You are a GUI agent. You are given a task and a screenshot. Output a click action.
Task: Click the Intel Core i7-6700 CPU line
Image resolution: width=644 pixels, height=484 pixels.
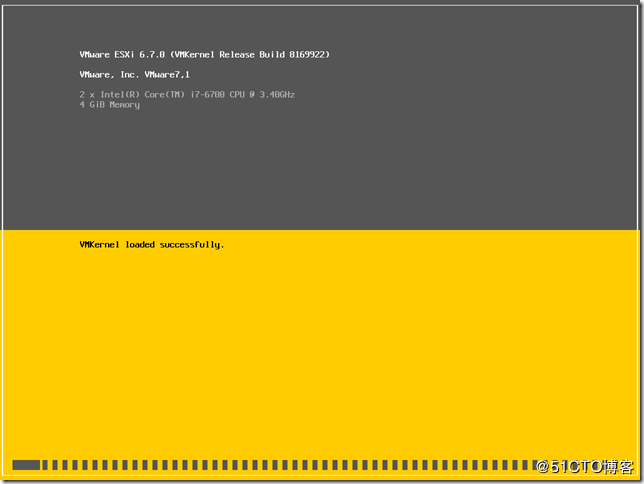(x=187, y=94)
